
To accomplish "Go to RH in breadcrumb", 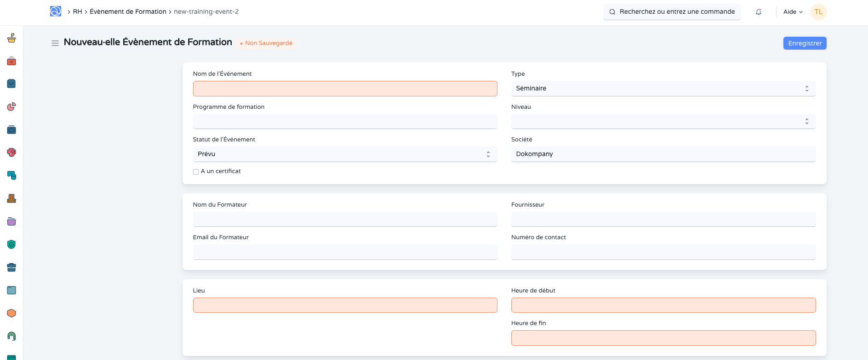I will pos(77,12).
